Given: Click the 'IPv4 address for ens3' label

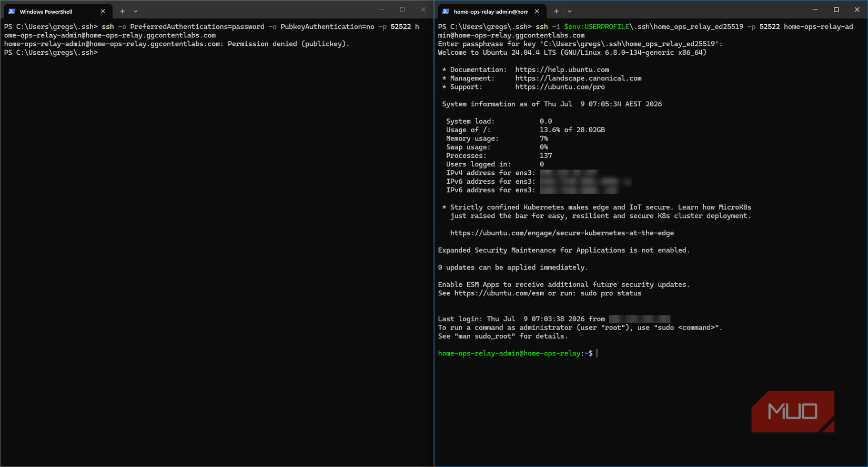Looking at the screenshot, I should pyautogui.click(x=491, y=173).
